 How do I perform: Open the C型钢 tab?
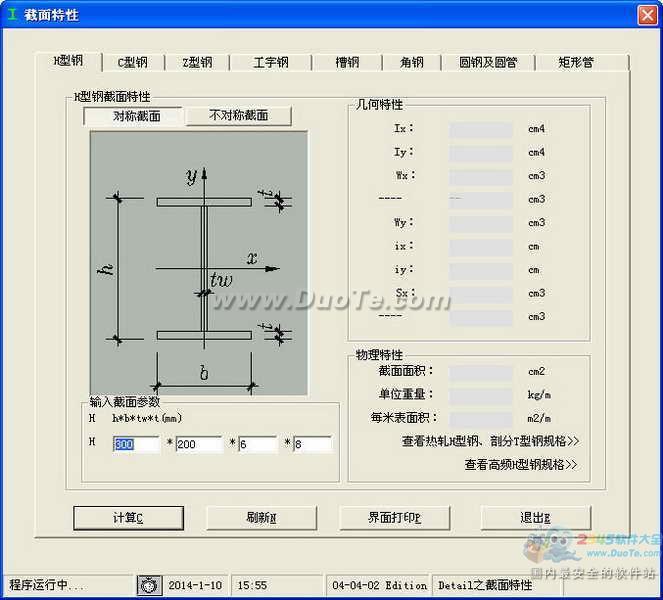coord(133,63)
